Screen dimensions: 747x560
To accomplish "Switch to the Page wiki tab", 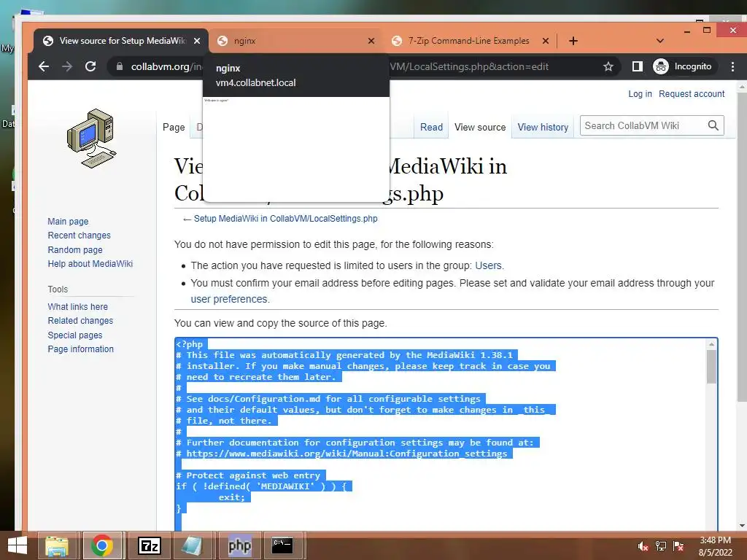I will [x=174, y=127].
